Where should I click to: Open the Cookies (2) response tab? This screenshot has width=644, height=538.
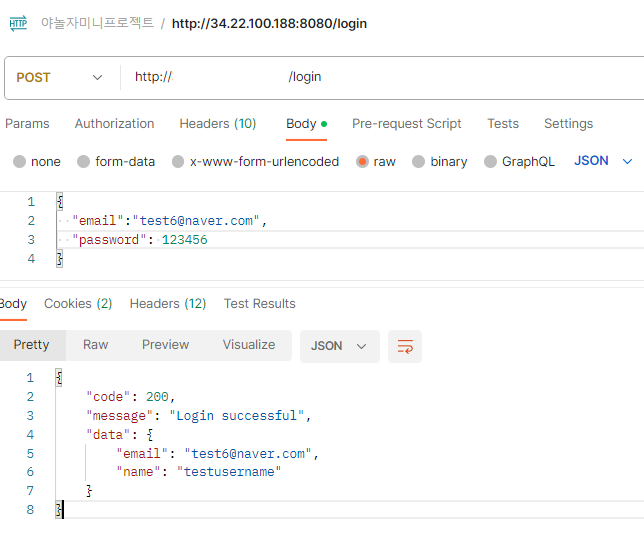click(x=78, y=303)
